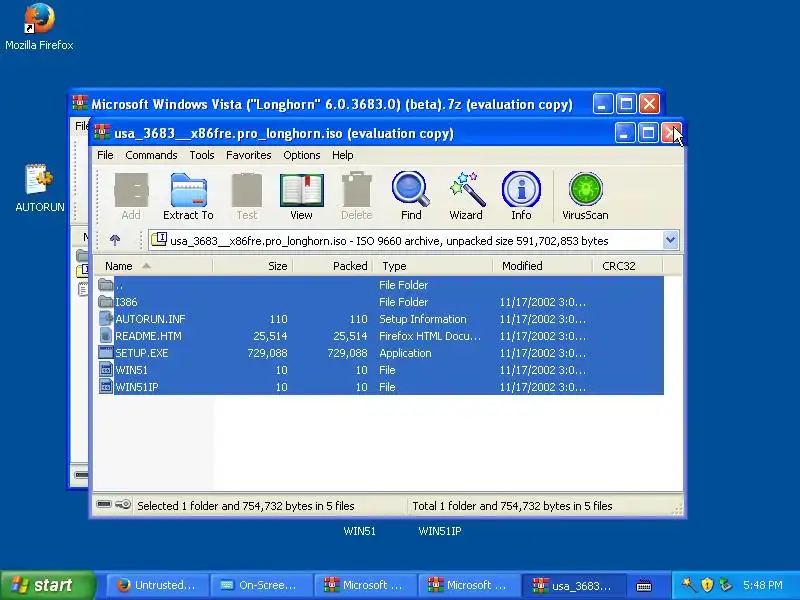Click the WIN51IP file icon
Viewport: 800px width, 600px height.
pyautogui.click(x=106, y=387)
